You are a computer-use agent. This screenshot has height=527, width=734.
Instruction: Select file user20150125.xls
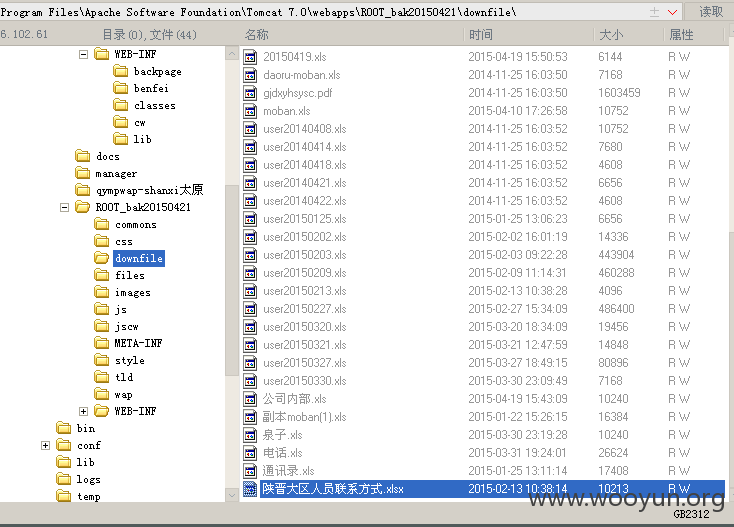(305, 219)
